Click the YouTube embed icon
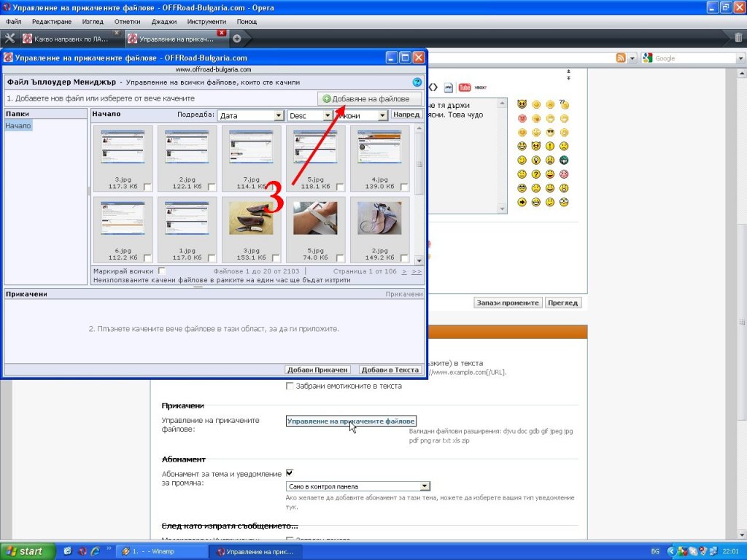Image resolution: width=747 pixels, height=560 pixels. 464,87
